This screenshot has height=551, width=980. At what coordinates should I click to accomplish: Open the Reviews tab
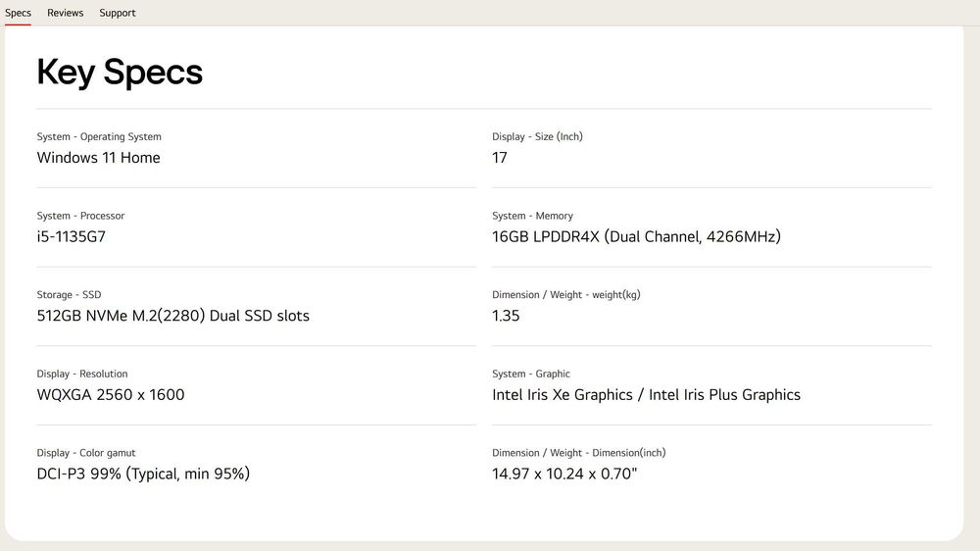[65, 13]
